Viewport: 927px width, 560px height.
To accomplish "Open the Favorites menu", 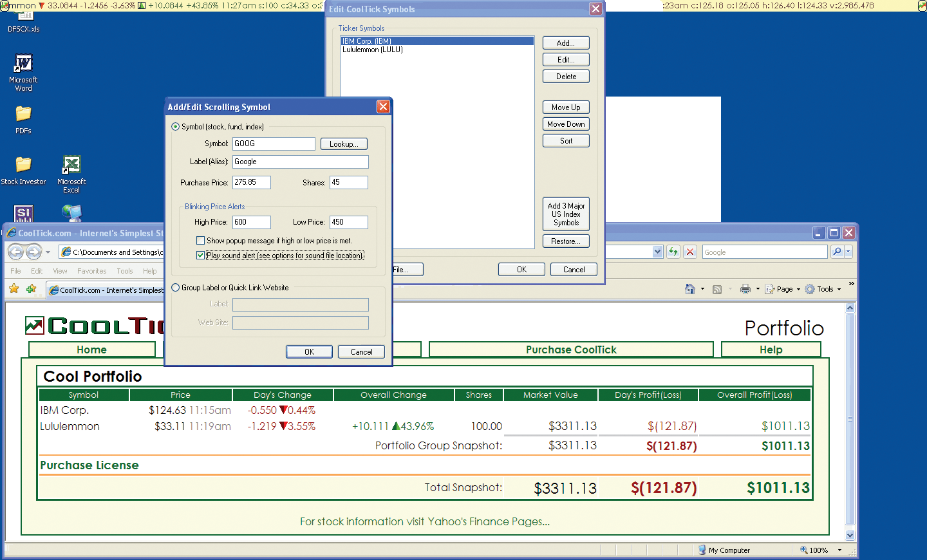I will coord(91,271).
